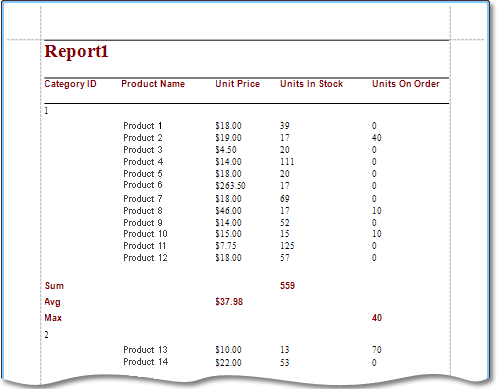Image resolution: width=497 pixels, height=389 pixels.
Task: Select the Product 5 name
Action: [x=143, y=174]
